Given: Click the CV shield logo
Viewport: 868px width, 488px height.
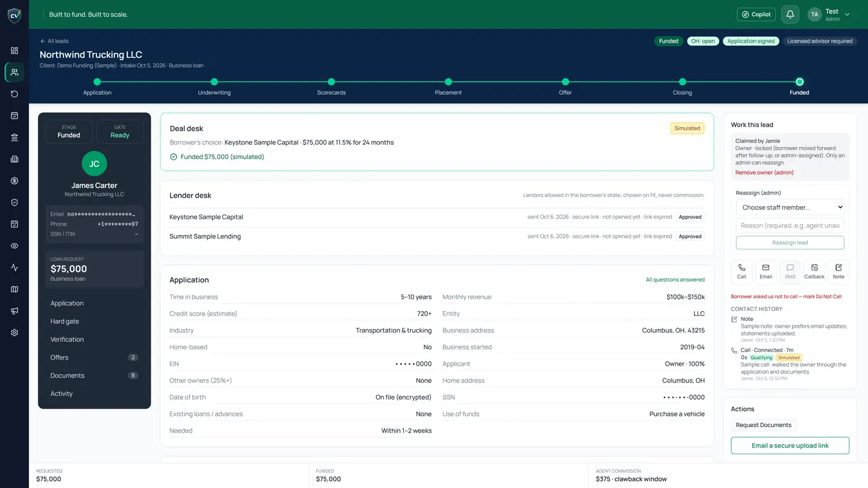Looking at the screenshot, I should pyautogui.click(x=14, y=15).
